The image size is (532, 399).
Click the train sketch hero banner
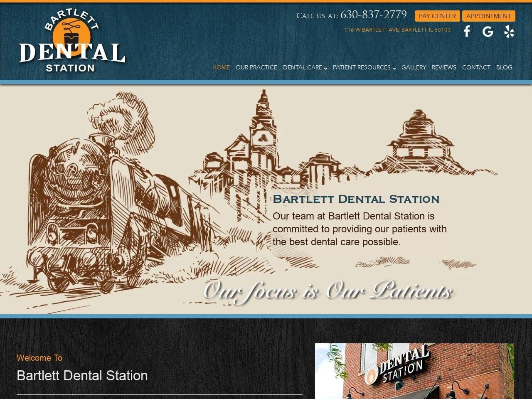(266, 199)
